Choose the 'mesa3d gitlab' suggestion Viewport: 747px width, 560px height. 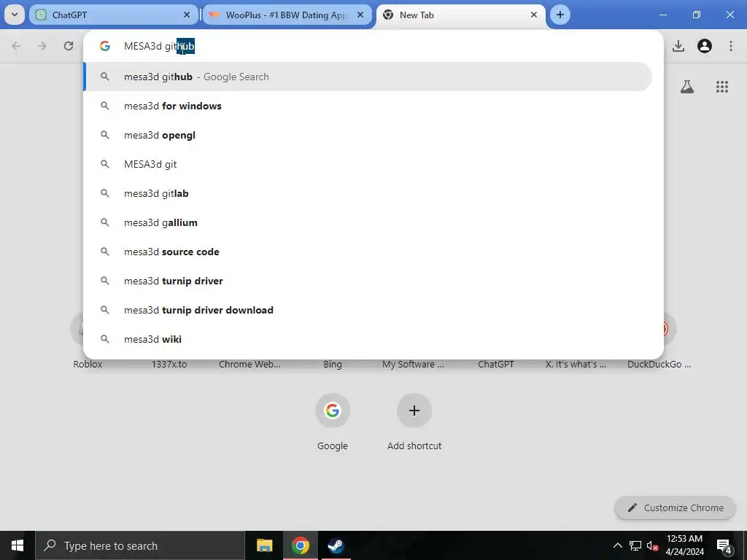tap(368, 193)
